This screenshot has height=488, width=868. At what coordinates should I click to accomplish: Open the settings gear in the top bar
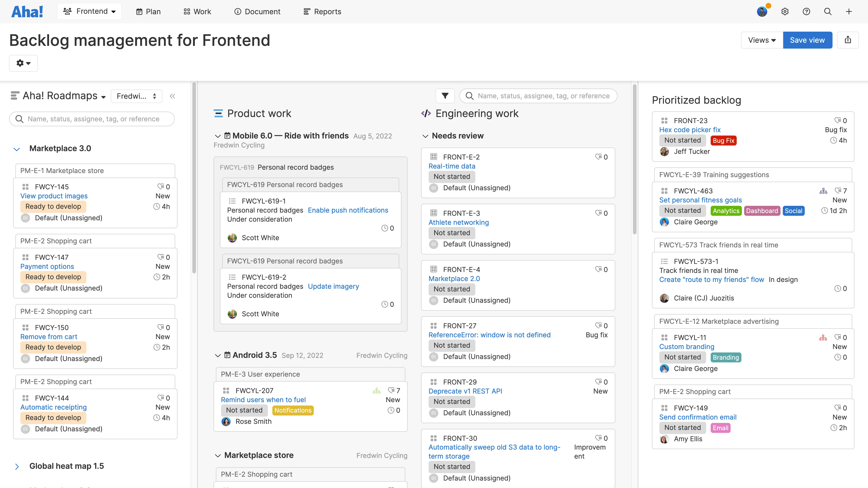point(785,11)
